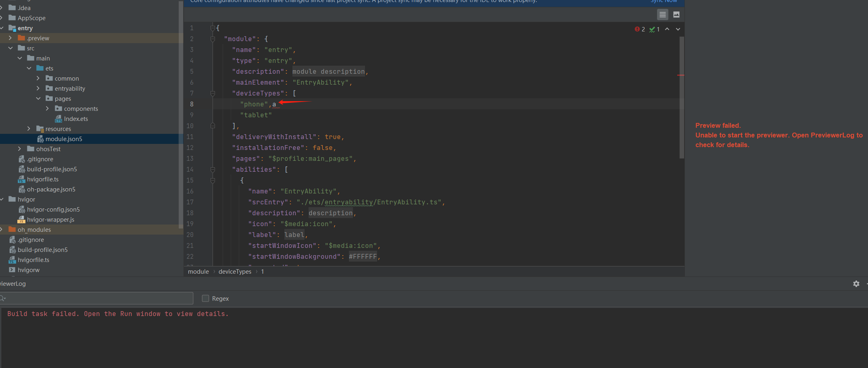The image size is (868, 368).
Task: Click hvigor-config.json5 file icon
Action: [x=21, y=210]
